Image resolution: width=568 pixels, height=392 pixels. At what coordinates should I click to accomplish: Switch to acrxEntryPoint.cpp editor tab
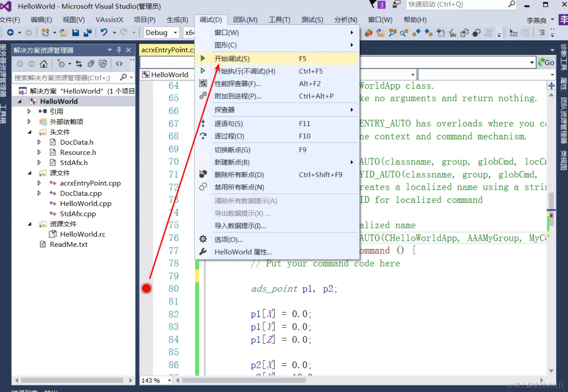[167, 50]
